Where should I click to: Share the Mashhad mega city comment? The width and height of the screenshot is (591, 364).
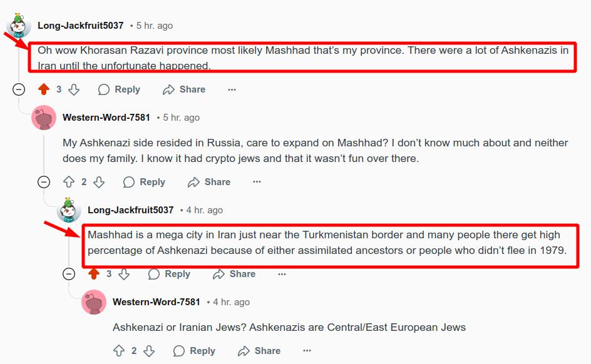click(234, 274)
